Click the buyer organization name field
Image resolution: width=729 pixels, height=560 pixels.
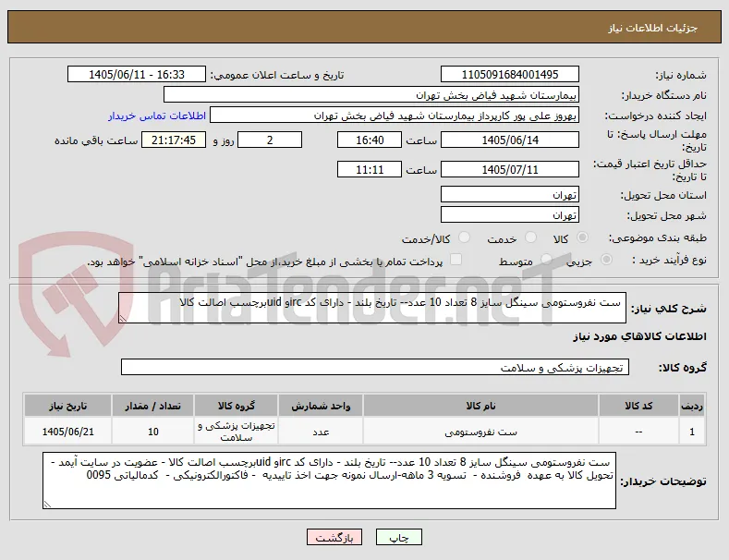371,95
